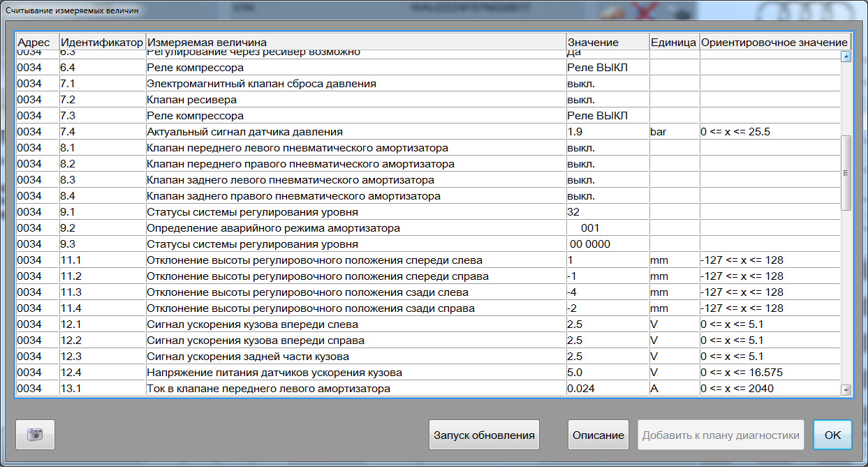Select the row 7.3 Реле компрессора
868x471 pixels.
(428, 116)
